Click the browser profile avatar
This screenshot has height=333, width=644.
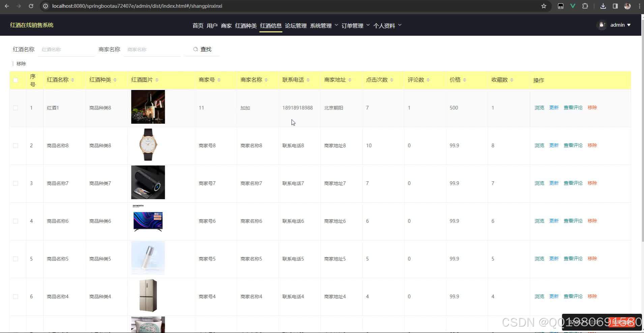click(627, 6)
